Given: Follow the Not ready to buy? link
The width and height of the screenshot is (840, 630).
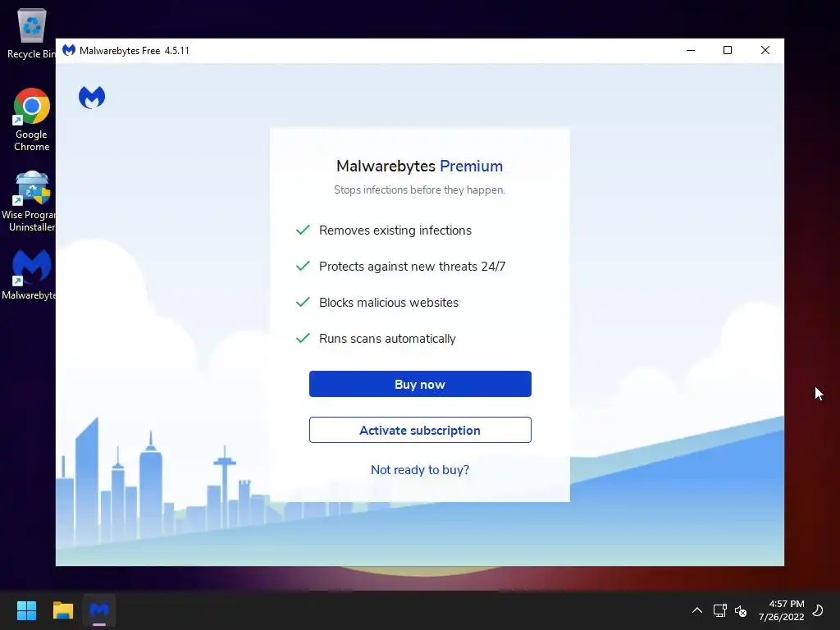Looking at the screenshot, I should pyautogui.click(x=420, y=470).
